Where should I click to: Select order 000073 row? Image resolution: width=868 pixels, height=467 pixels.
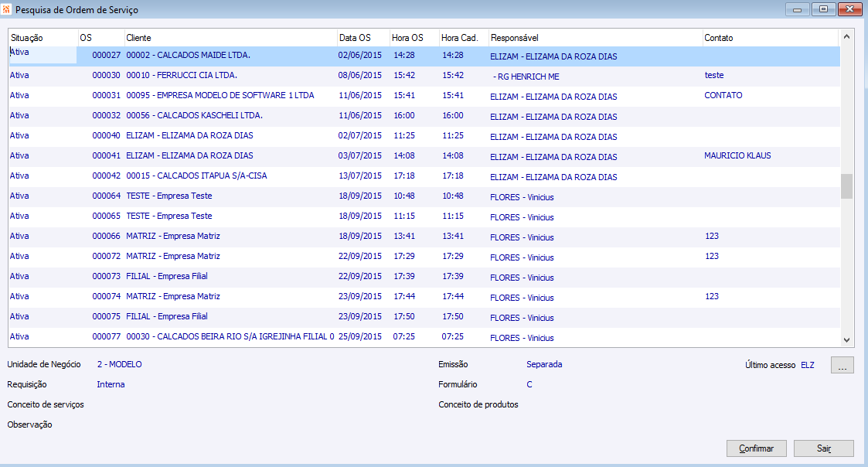(x=424, y=277)
